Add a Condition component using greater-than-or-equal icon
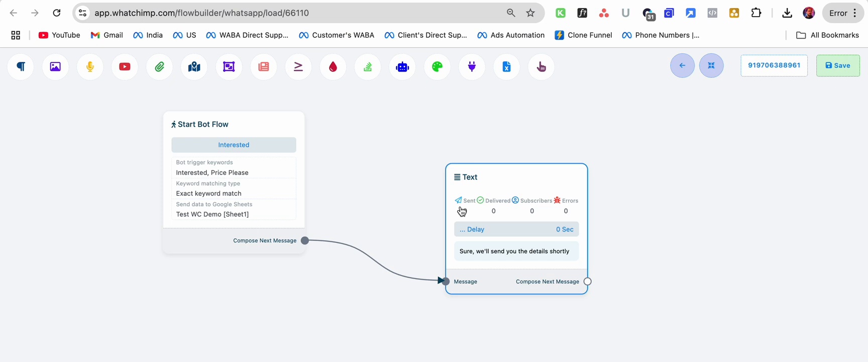This screenshot has height=362, width=868. [x=298, y=67]
